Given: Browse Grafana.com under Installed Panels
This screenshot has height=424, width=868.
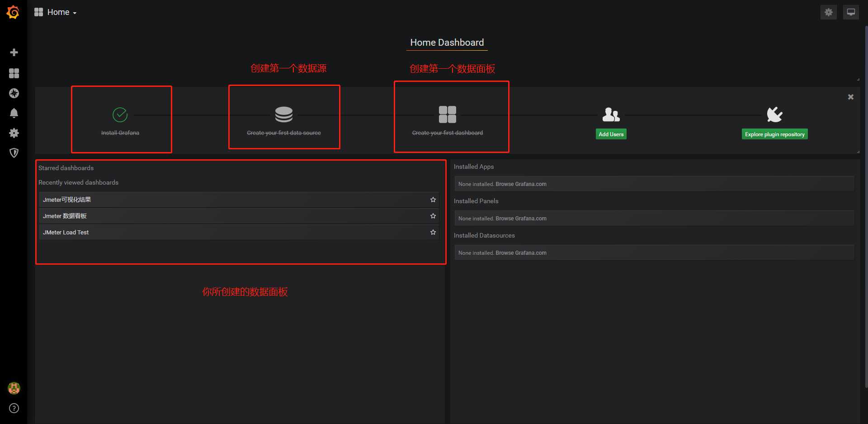Looking at the screenshot, I should (521, 219).
